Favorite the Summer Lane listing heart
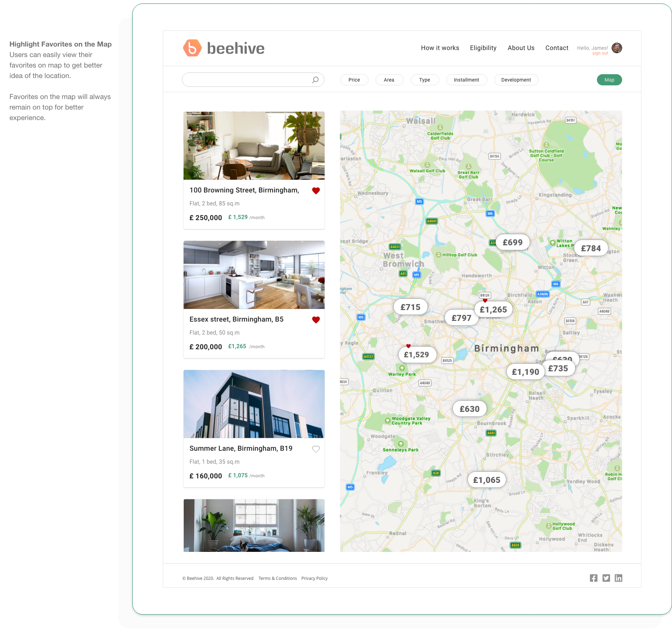Viewport: 672px width, 632px height. pos(316,449)
